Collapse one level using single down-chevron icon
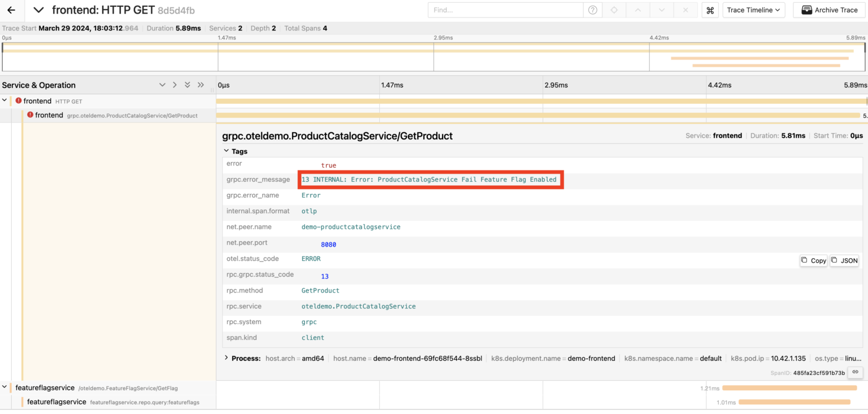868x414 pixels. pos(162,84)
